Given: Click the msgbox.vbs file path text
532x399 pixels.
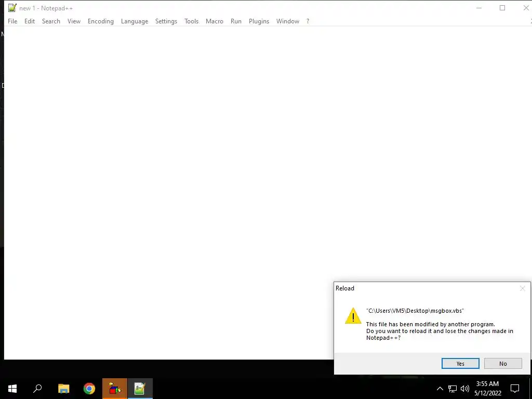Looking at the screenshot, I should click(415, 311).
